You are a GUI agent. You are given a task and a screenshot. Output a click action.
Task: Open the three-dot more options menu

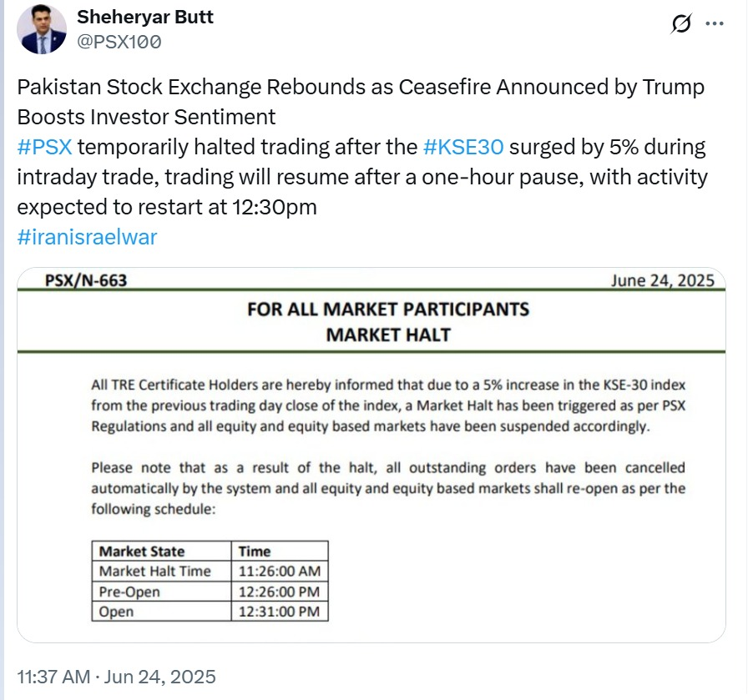click(715, 23)
